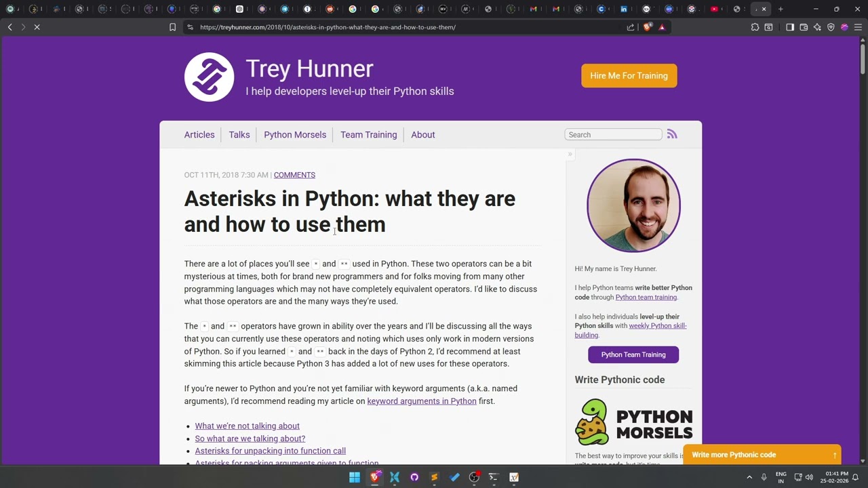Open the ENG IN language switcher
The image size is (868, 488).
click(781, 477)
